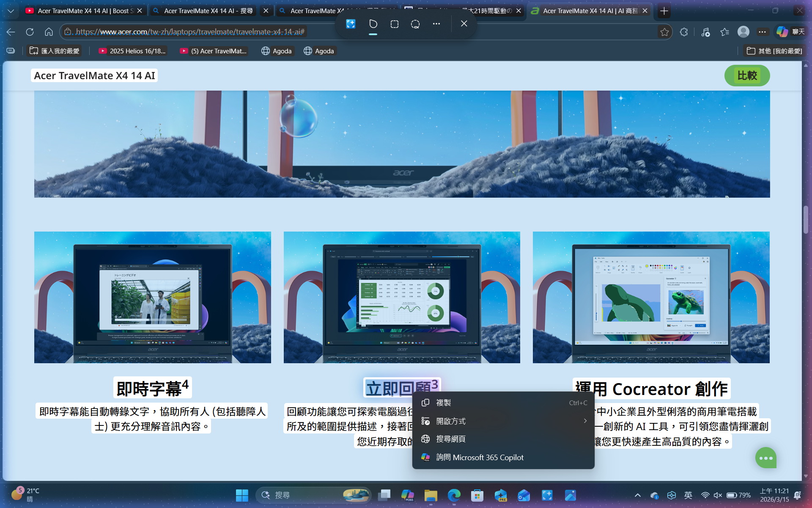The height and width of the screenshot is (508, 812).
Task: Toggle muted volume icon in system tray
Action: pos(718,495)
